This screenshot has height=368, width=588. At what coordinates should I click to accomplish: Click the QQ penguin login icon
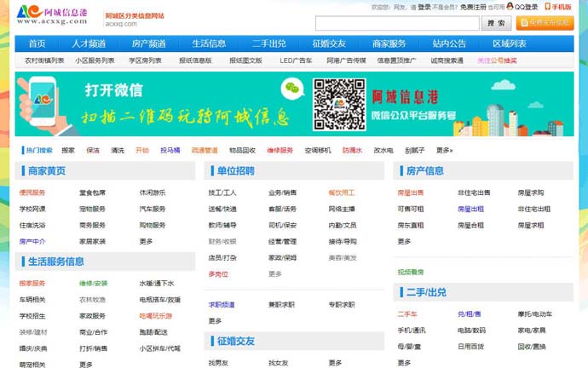(510, 6)
